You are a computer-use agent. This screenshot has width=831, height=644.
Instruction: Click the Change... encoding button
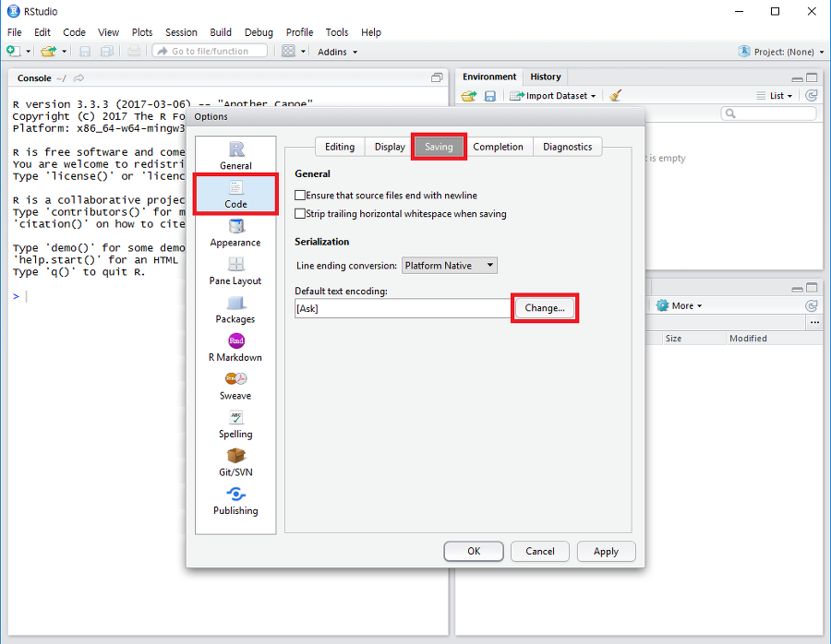pyautogui.click(x=545, y=308)
